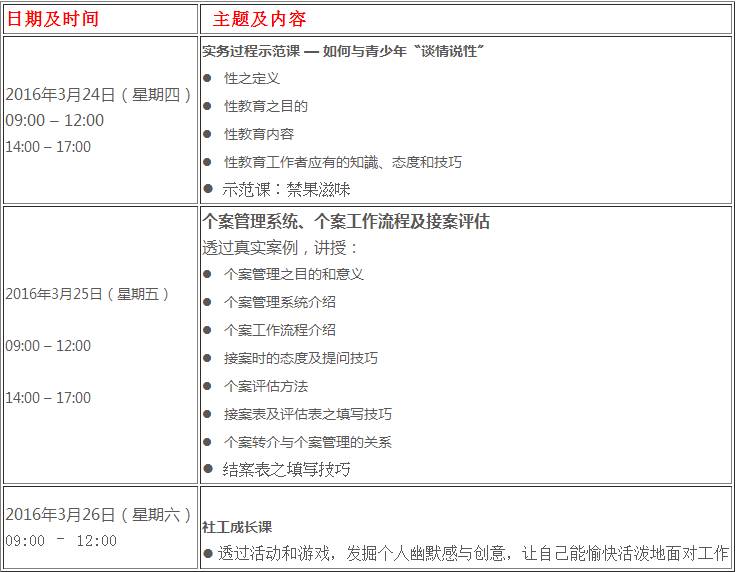Click the bullet item '示范课：禁果滋味'
Image resolution: width=736 pixels, height=572 pixels.
click(x=286, y=190)
